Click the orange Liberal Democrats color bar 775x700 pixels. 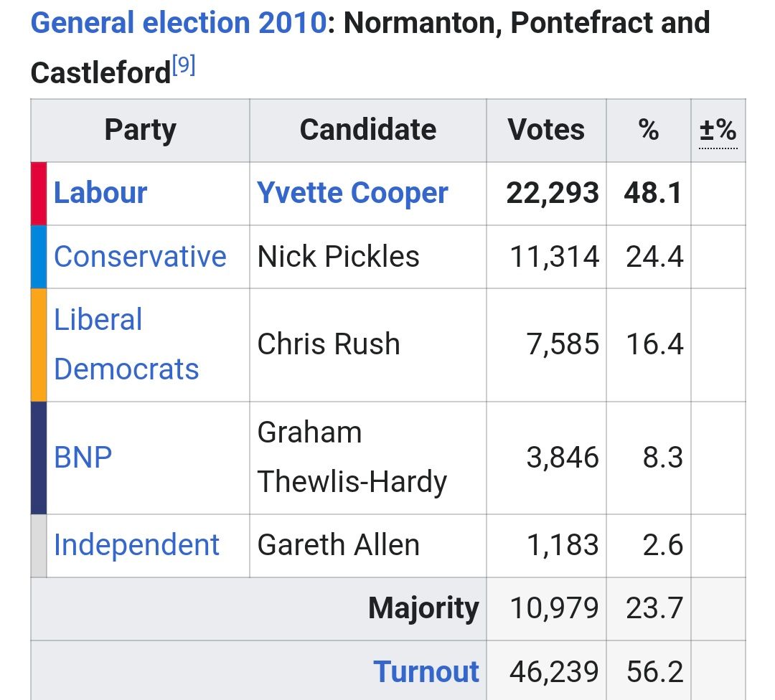click(39, 345)
